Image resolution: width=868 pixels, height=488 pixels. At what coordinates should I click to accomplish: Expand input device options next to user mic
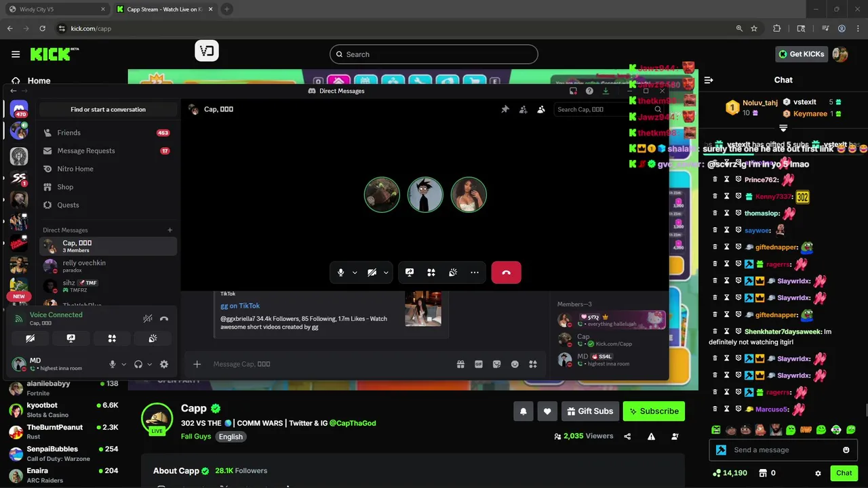(123, 364)
